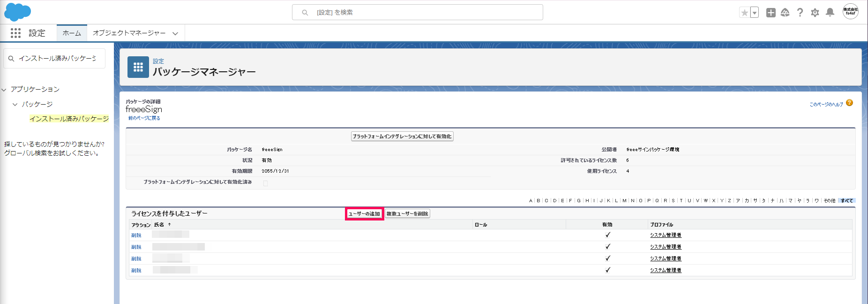Click the expiry date 2055/12/31
Viewport: 868px width, 304px height.
pos(275,171)
